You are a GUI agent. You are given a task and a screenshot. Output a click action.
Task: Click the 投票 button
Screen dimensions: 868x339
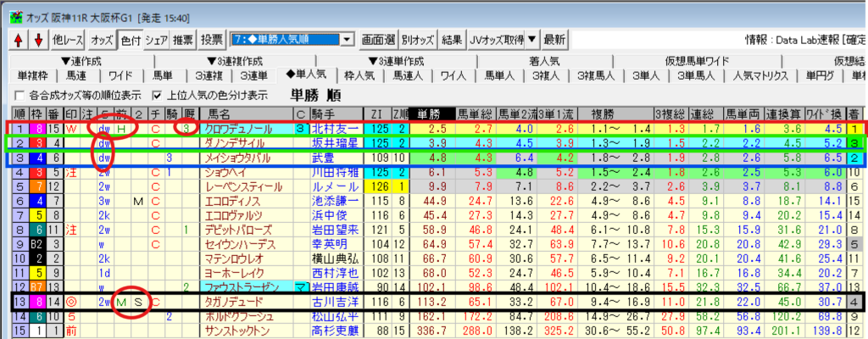(212, 40)
